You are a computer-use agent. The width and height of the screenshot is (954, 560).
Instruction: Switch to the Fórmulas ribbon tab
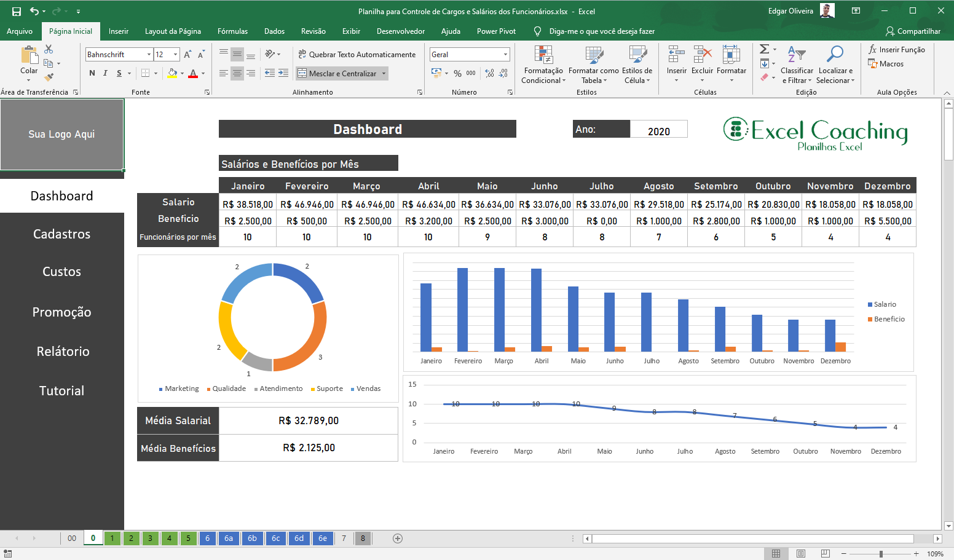pyautogui.click(x=232, y=31)
